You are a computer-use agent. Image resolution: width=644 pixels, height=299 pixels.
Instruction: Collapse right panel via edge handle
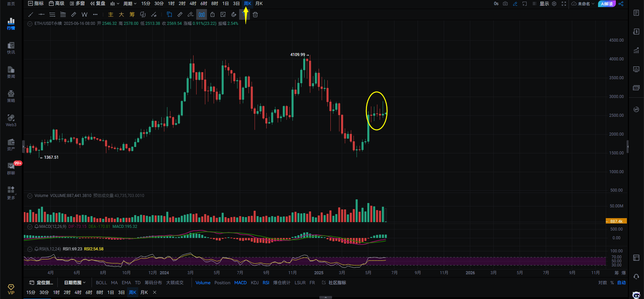(x=628, y=147)
